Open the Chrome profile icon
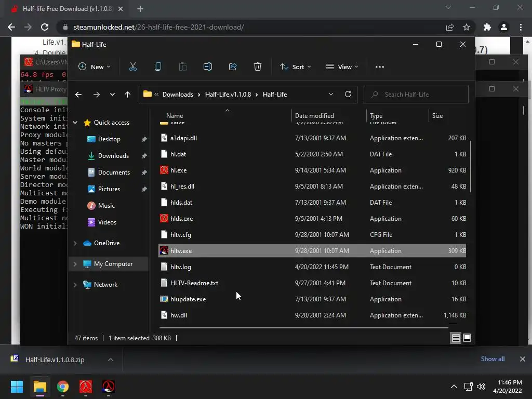This screenshot has height=399, width=532. pos(504,27)
